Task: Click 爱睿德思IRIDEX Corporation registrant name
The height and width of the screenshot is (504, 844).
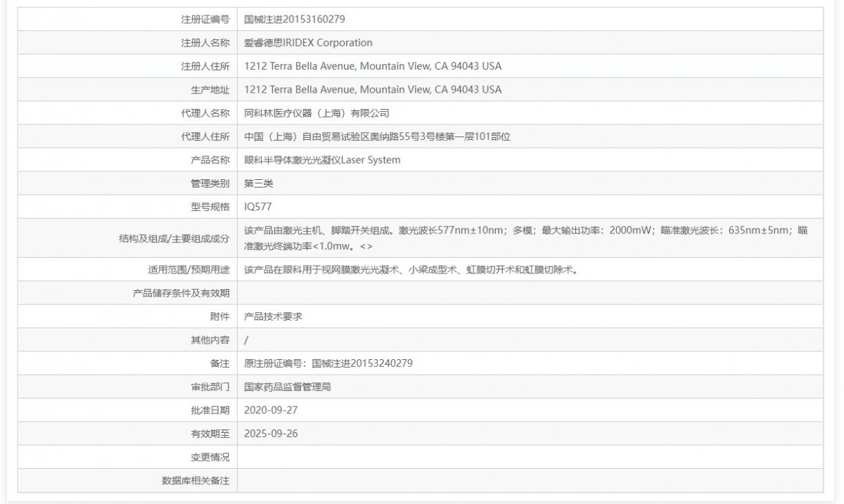Action: (308, 43)
